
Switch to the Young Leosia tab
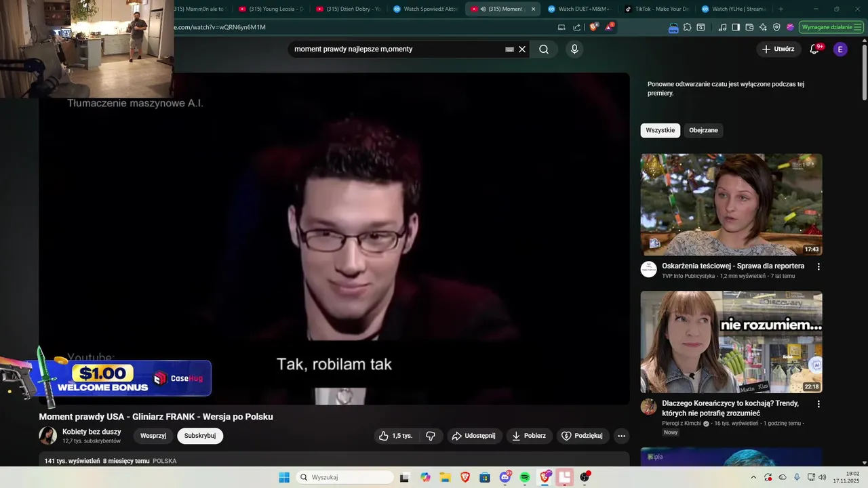point(271,9)
